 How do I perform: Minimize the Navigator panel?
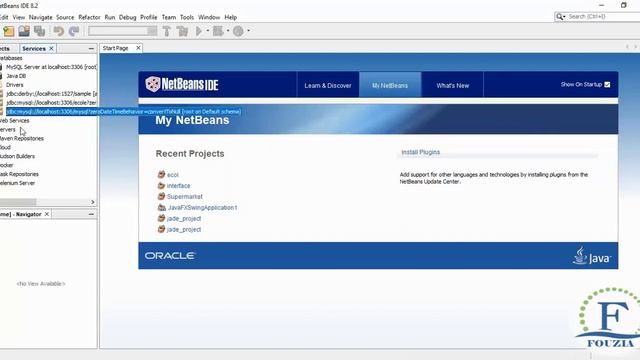point(91,214)
